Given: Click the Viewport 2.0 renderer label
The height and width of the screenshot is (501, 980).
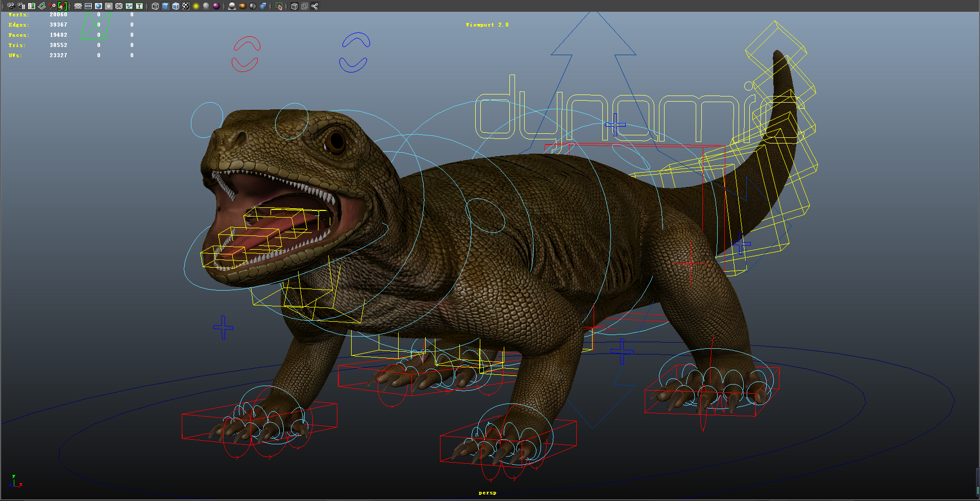Looking at the screenshot, I should pyautogui.click(x=486, y=24).
